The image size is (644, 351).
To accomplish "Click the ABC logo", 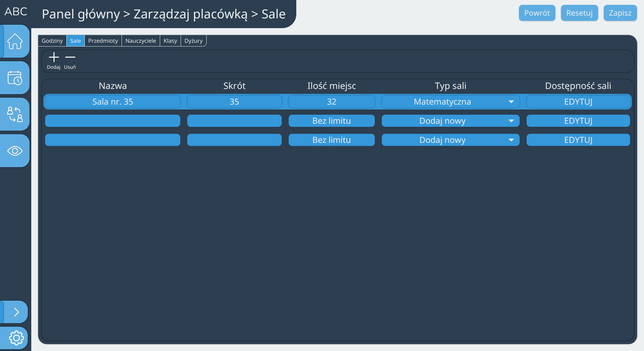I will tap(16, 11).
